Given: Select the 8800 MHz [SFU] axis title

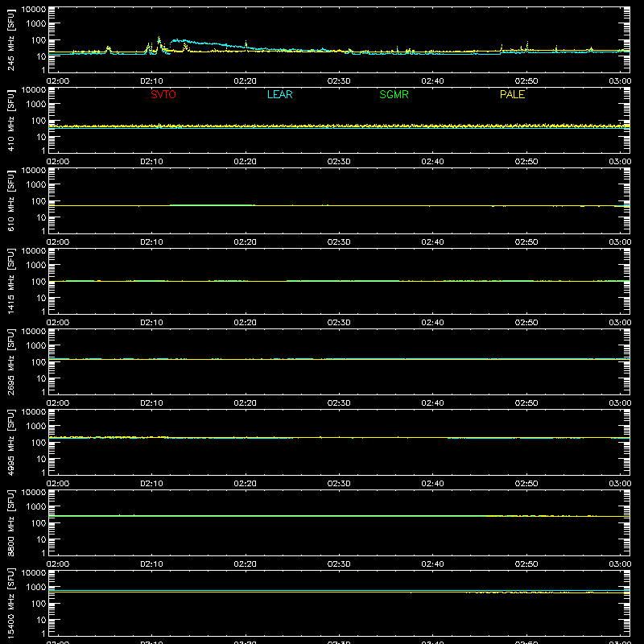Looking at the screenshot, I should (10, 522).
